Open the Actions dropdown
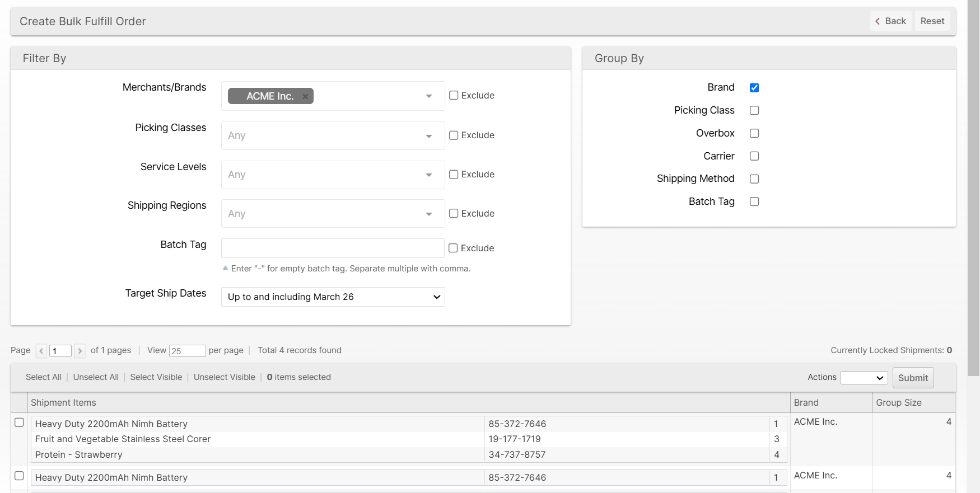 864,378
